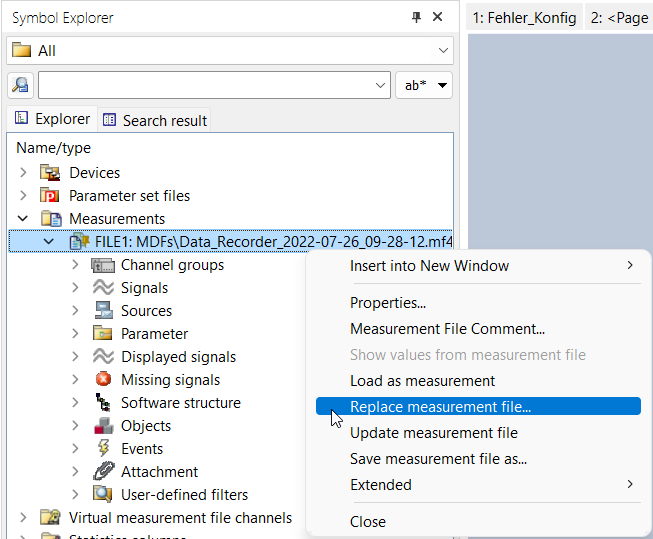Select Replace measurement file...

(x=478, y=406)
